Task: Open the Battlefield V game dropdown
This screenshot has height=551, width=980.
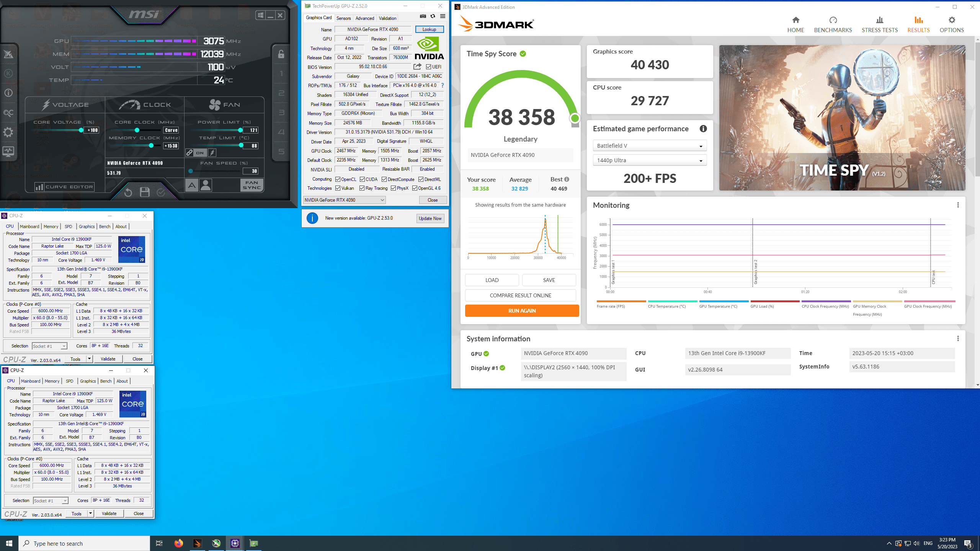Action: (x=650, y=146)
